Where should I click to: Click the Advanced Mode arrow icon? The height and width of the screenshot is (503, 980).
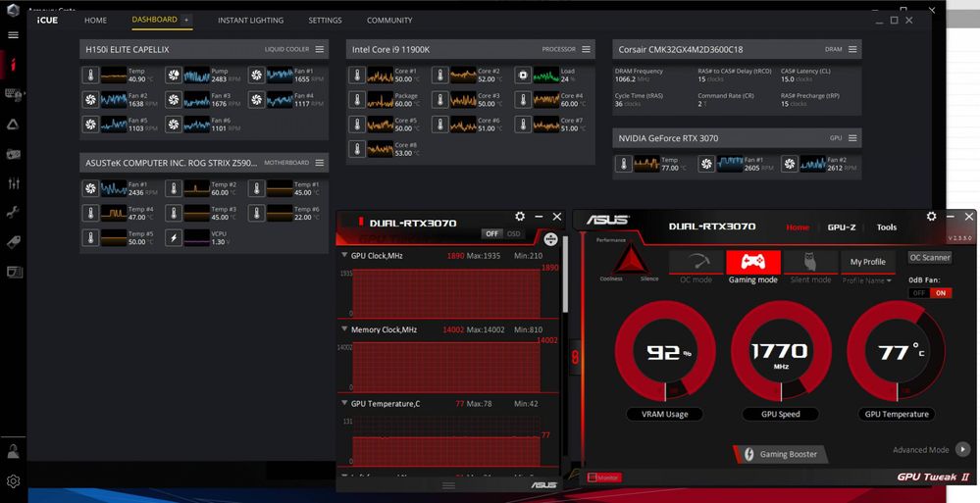coord(962,449)
